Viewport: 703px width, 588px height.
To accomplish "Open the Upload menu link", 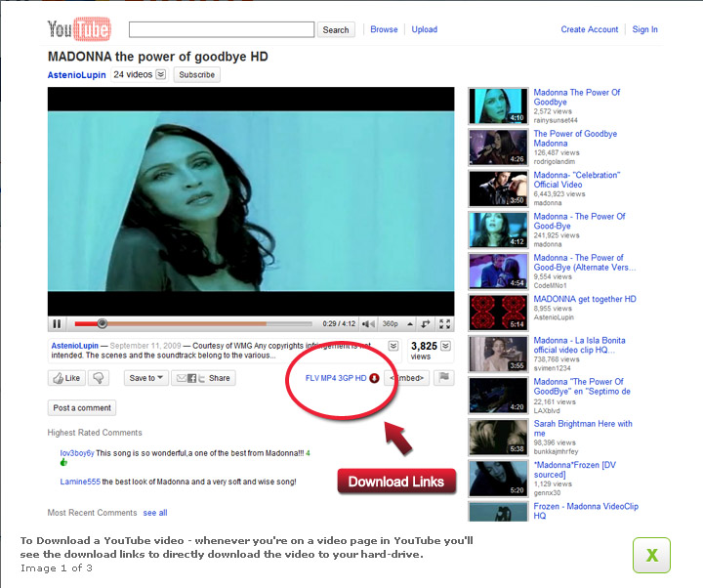I will (424, 29).
